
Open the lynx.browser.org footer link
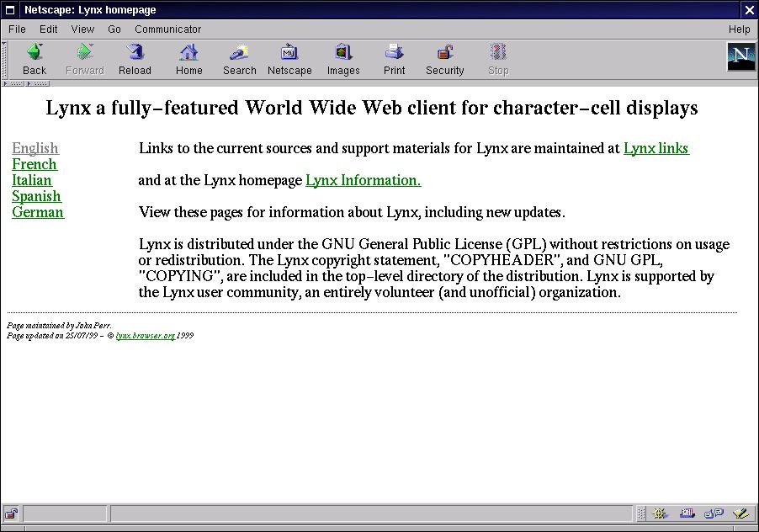tap(146, 335)
